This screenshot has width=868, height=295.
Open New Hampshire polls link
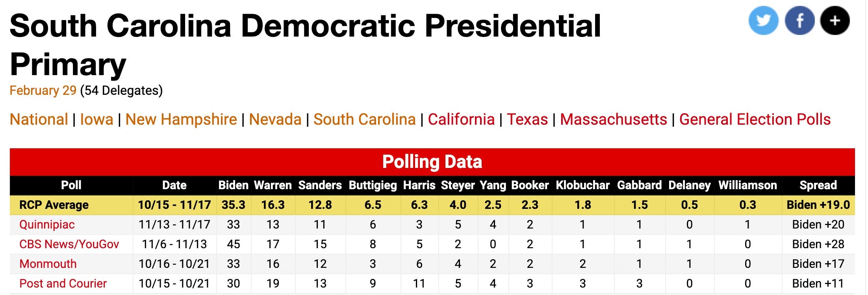coord(181,120)
